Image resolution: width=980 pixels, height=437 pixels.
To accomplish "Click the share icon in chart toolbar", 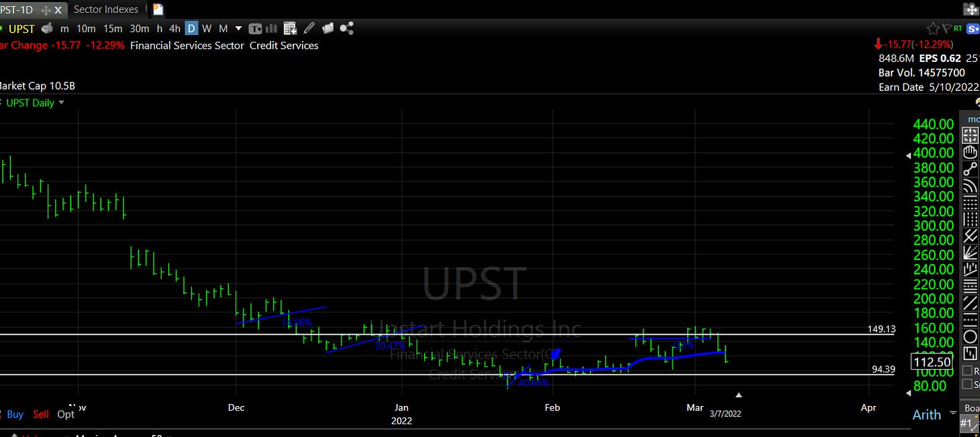I will (347, 28).
